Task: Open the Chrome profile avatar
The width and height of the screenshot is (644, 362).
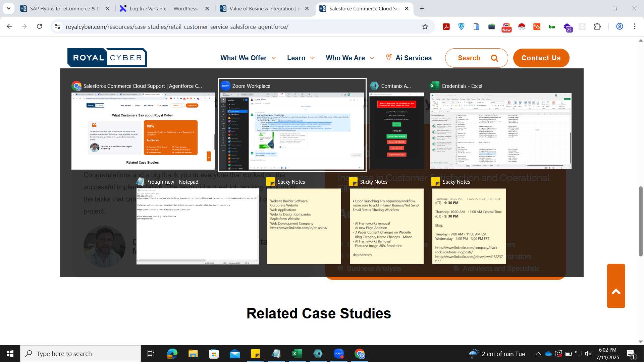Action: [x=620, y=27]
